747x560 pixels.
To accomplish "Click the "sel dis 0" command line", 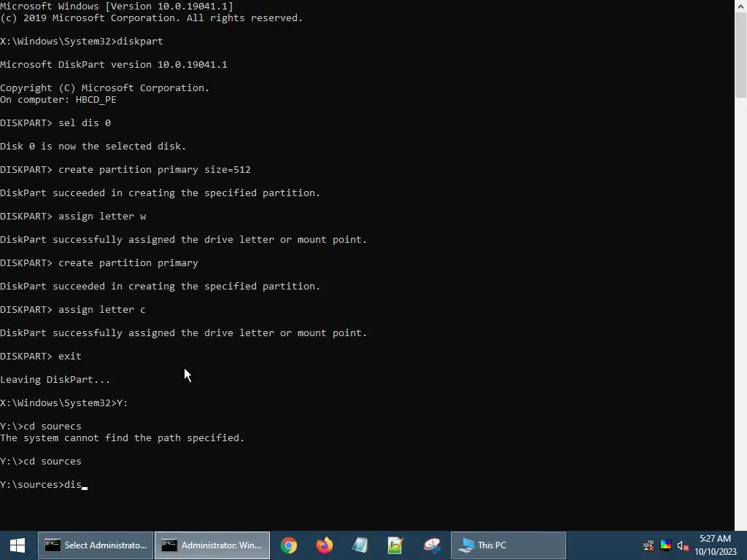I will [55, 122].
